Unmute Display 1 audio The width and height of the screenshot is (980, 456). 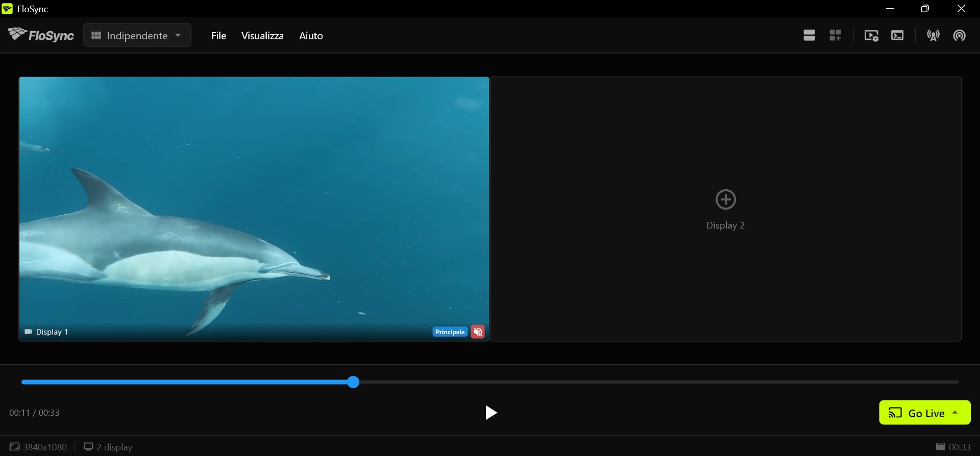click(x=478, y=332)
